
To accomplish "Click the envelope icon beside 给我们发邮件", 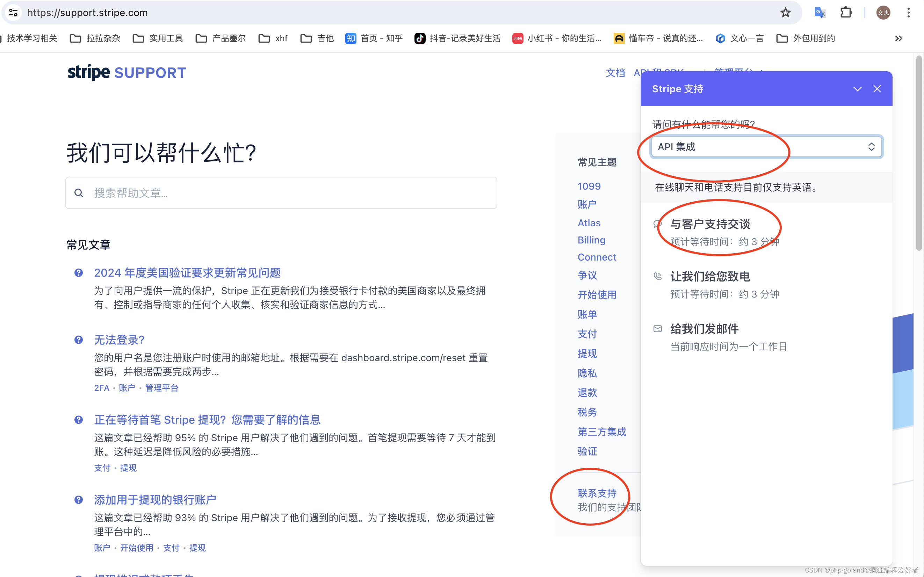I will click(x=657, y=329).
